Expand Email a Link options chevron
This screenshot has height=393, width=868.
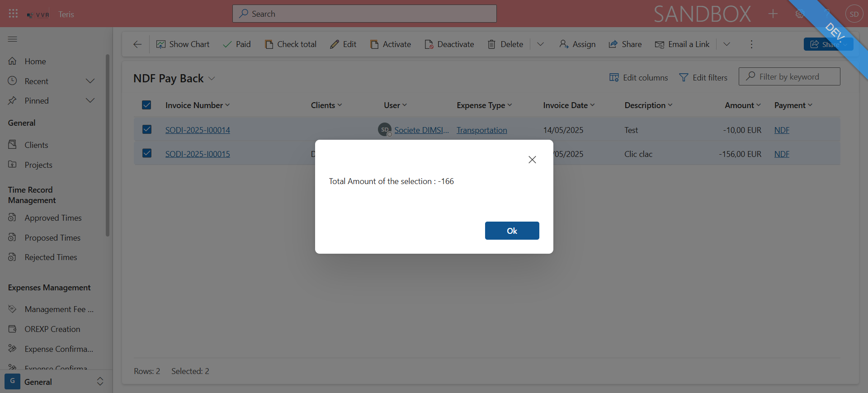pos(726,44)
